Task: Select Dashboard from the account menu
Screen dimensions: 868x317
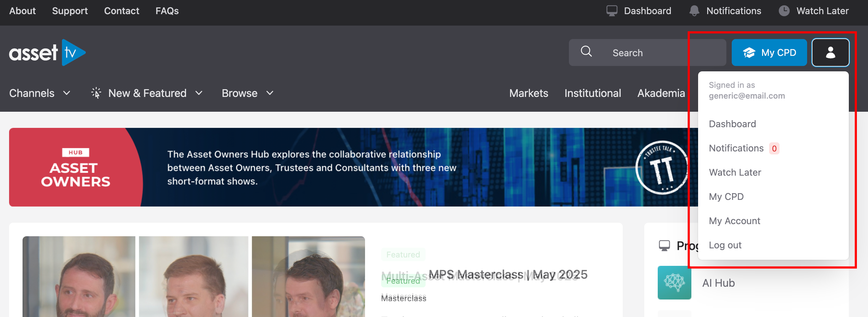Action: pyautogui.click(x=732, y=124)
